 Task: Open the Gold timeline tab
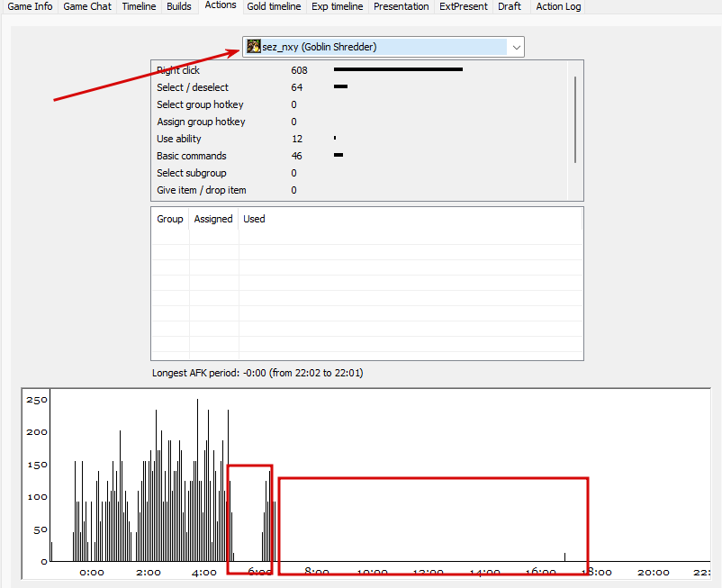[x=274, y=6]
